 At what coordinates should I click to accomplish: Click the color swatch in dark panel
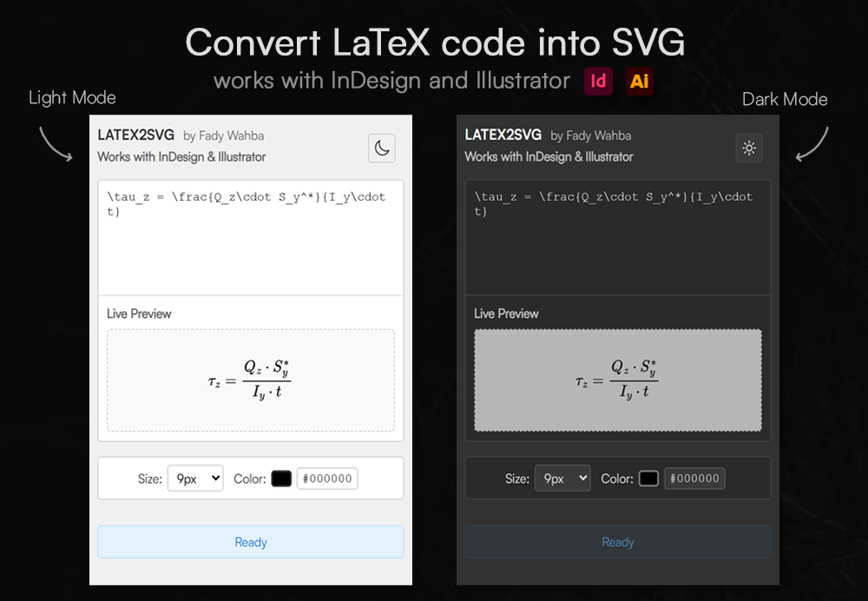[648, 479]
